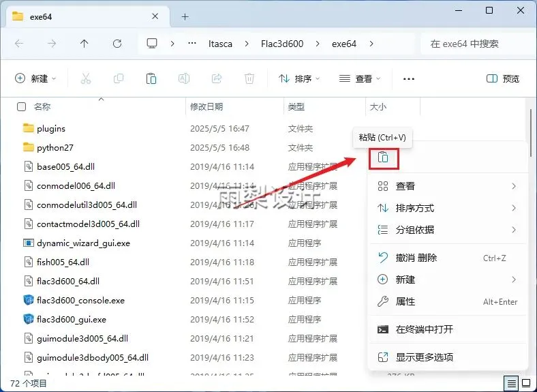The height and width of the screenshot is (392, 537).
Task: Go forward with the right arrow
Action: click(52, 44)
